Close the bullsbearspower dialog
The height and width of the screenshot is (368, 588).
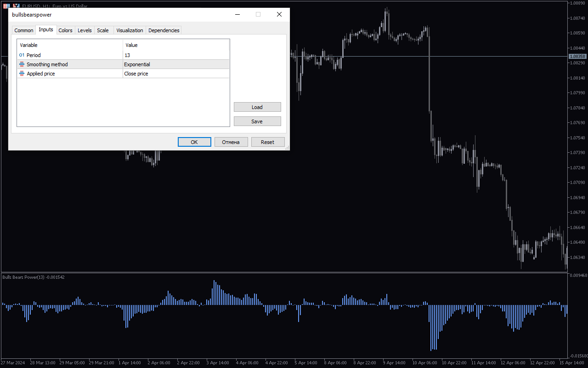[279, 15]
